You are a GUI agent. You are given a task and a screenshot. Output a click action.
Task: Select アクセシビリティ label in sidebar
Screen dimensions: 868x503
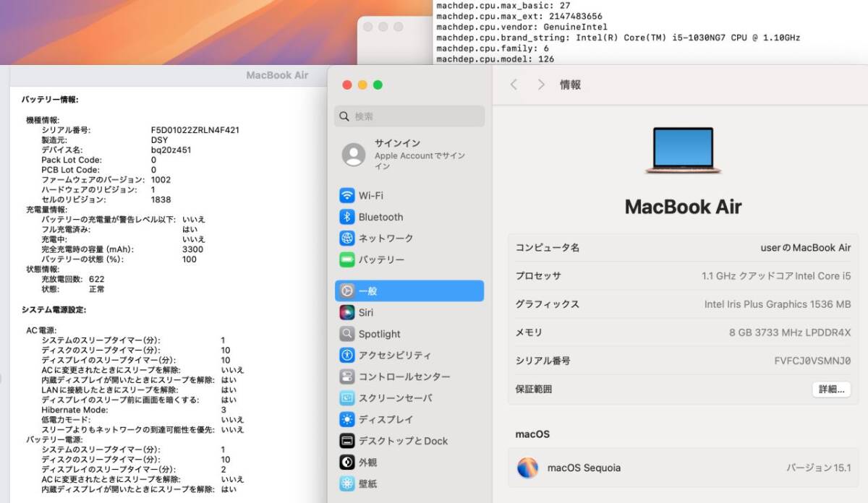point(395,356)
